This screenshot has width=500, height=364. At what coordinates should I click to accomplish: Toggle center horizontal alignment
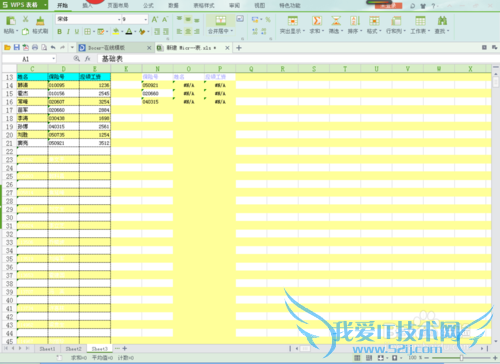click(188, 31)
